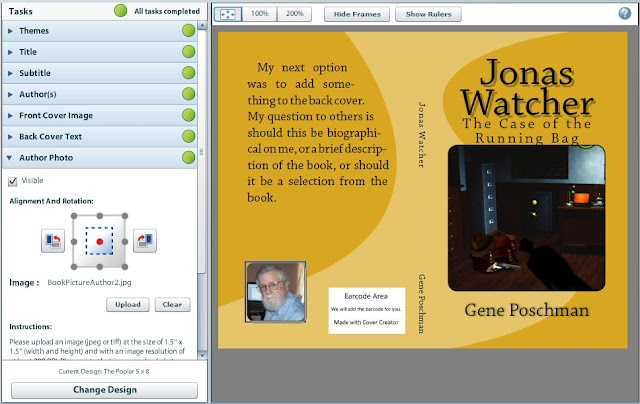640x404 pixels.
Task: Open the Author(s) task label
Action: point(38,94)
